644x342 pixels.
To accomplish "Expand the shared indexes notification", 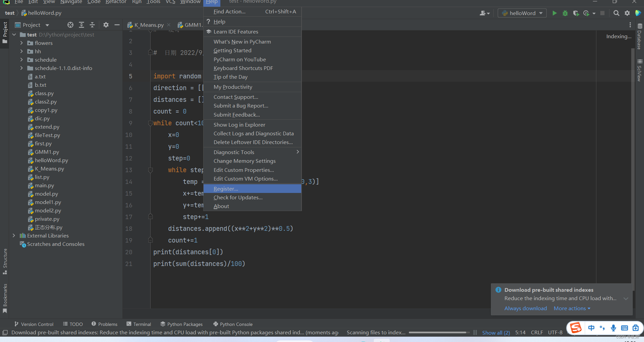I will click(626, 298).
